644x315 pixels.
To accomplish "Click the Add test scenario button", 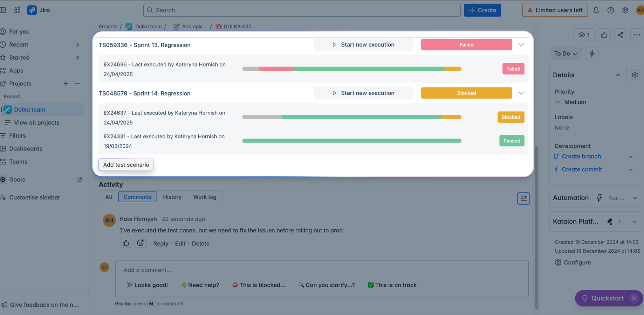I will [x=126, y=164].
